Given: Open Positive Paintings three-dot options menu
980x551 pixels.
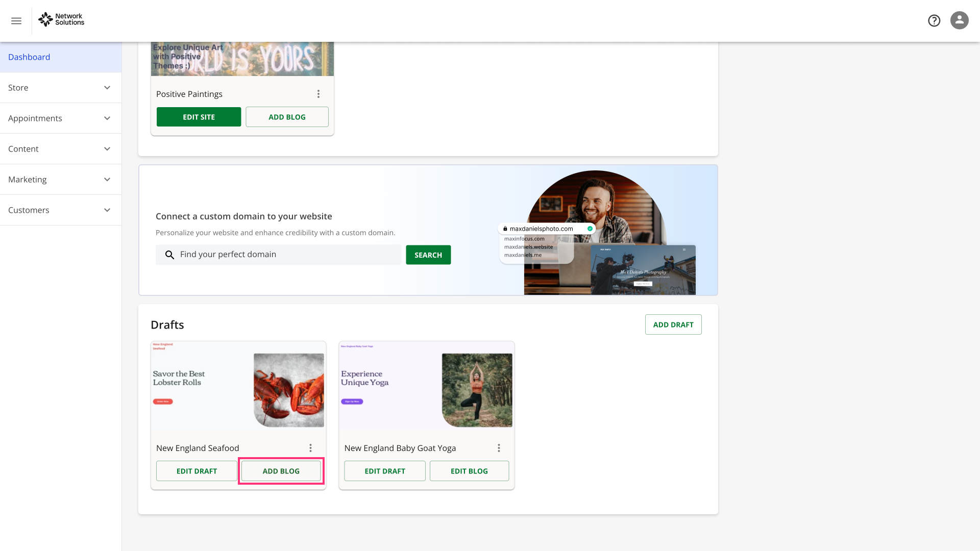Looking at the screenshot, I should (x=318, y=94).
